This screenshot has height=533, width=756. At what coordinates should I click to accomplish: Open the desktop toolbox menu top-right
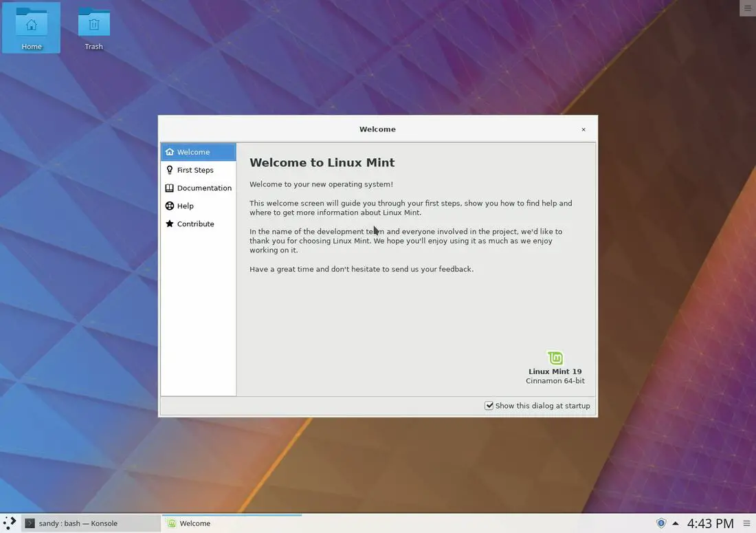[x=748, y=8]
